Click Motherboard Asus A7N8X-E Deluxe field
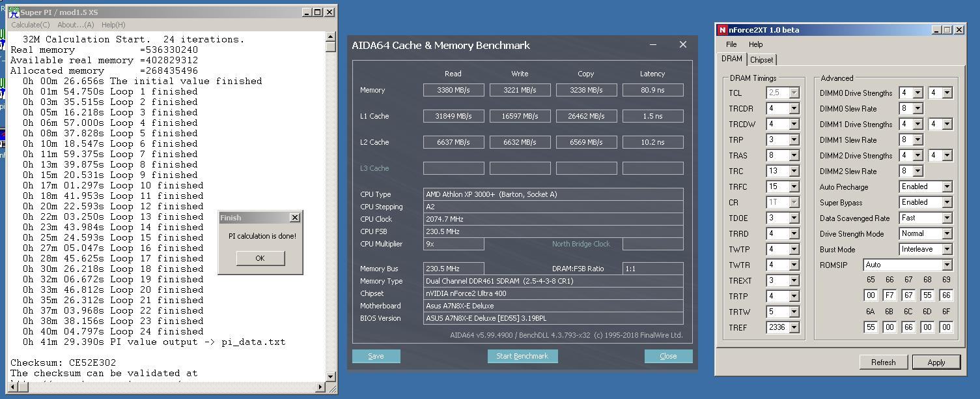Screen dimensions: 980x399 (553, 306)
